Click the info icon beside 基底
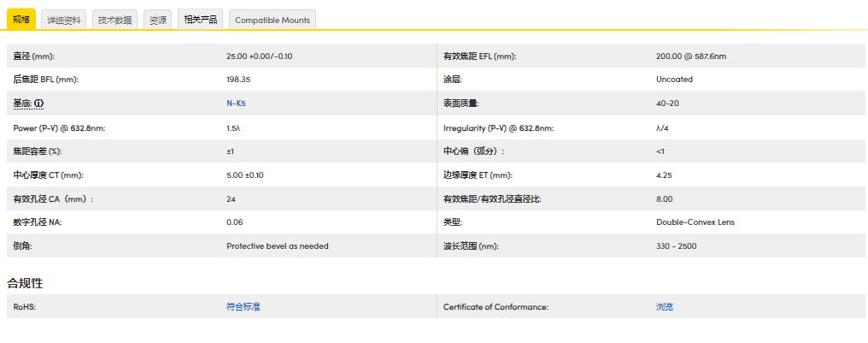 point(38,103)
